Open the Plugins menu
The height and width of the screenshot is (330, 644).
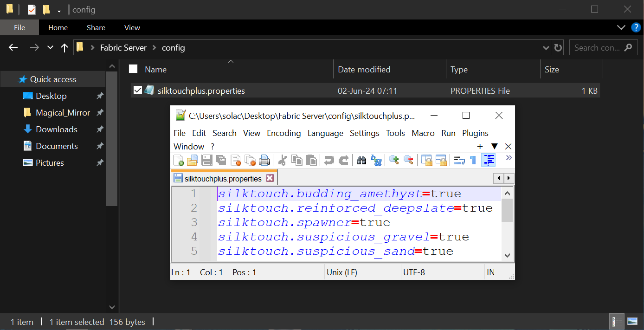coord(475,133)
